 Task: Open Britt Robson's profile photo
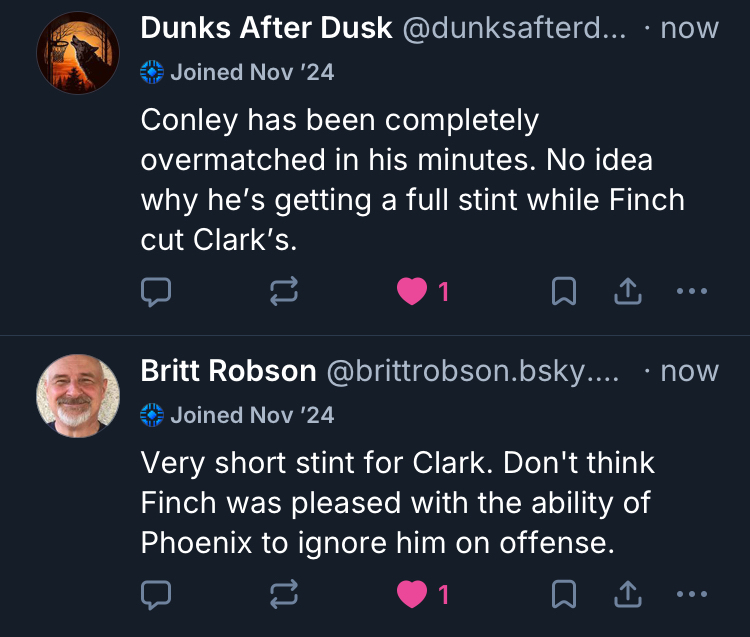(78, 396)
